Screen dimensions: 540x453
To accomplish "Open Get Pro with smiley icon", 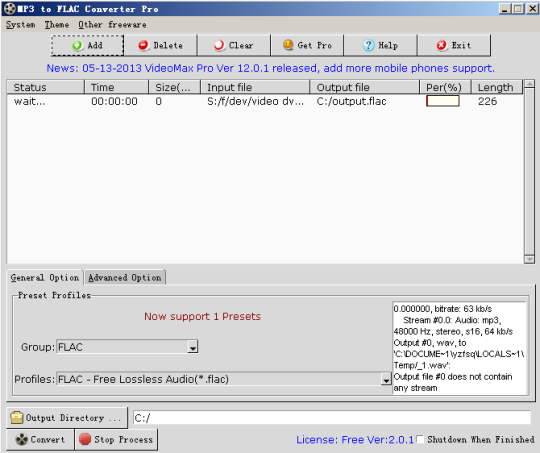I will tap(307, 45).
